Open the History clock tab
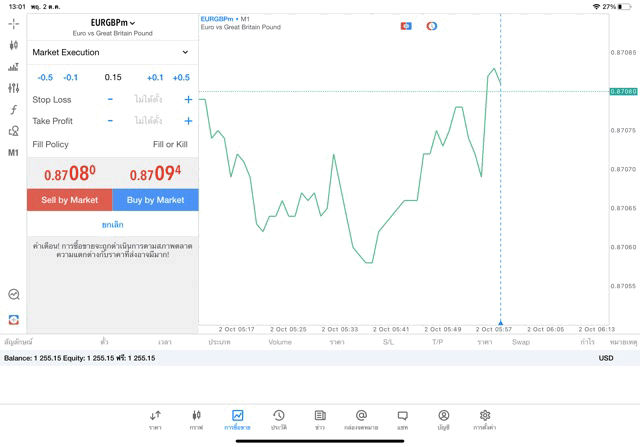The width and height of the screenshot is (640, 447). (279, 419)
